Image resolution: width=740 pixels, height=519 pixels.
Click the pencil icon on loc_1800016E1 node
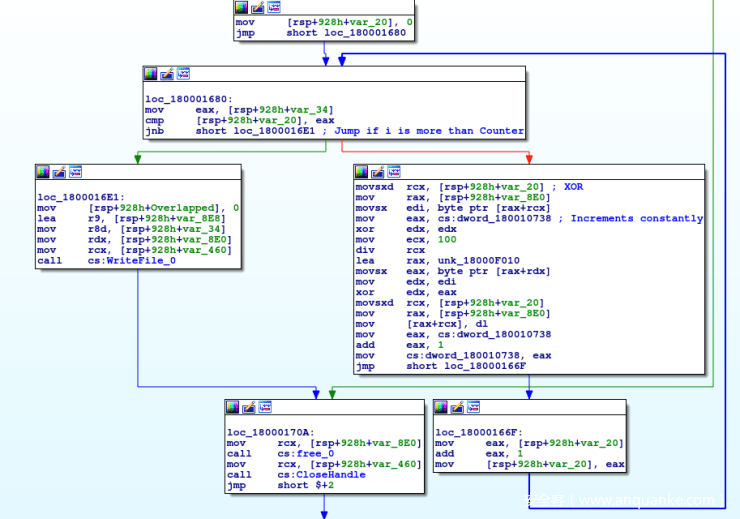coord(59,172)
